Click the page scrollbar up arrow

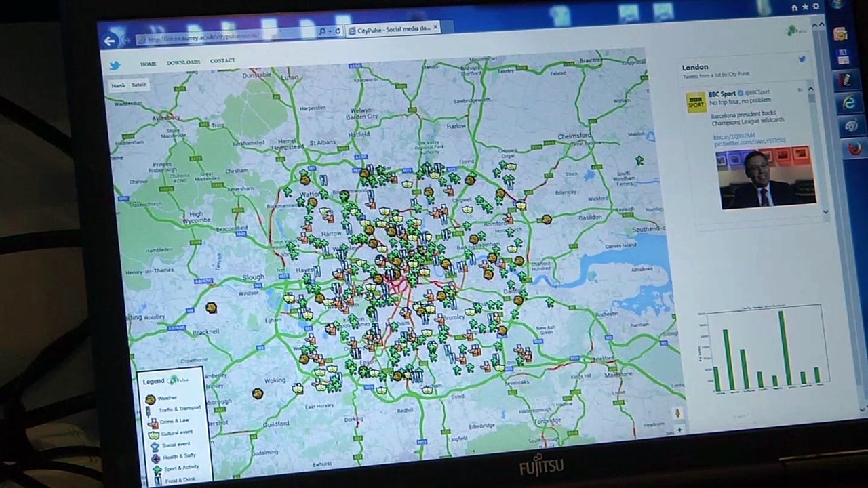(821, 26)
